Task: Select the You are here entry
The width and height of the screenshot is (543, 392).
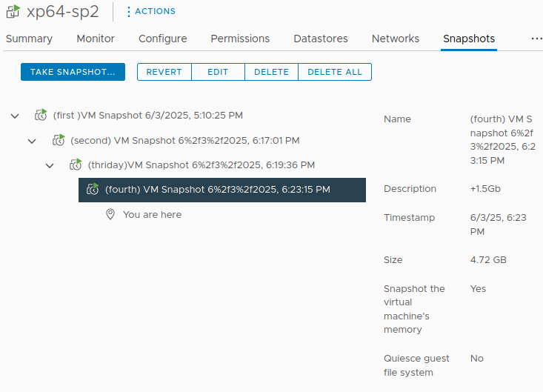Action: pyautogui.click(x=152, y=214)
